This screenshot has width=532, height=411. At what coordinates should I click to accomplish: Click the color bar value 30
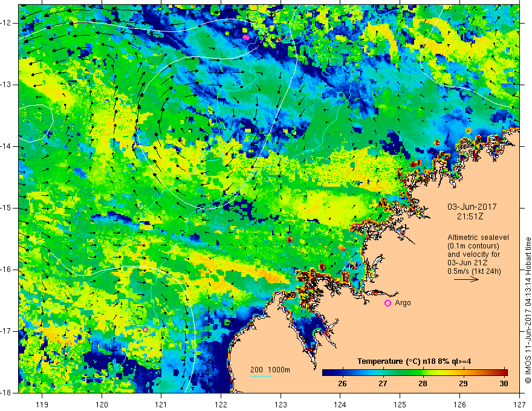[x=504, y=384]
